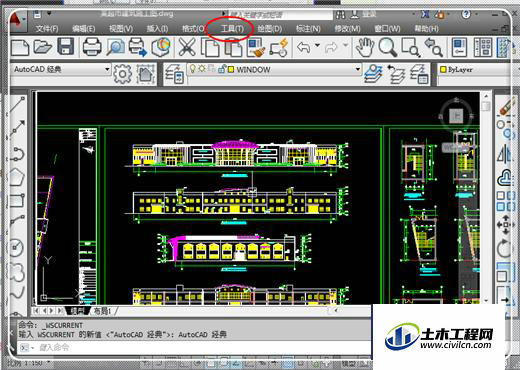
Task: Select the Match Properties brush icon
Action: 256,47
